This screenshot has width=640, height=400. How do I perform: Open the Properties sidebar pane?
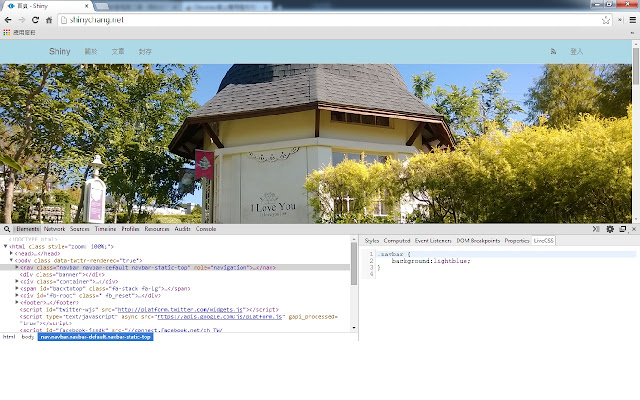517,241
